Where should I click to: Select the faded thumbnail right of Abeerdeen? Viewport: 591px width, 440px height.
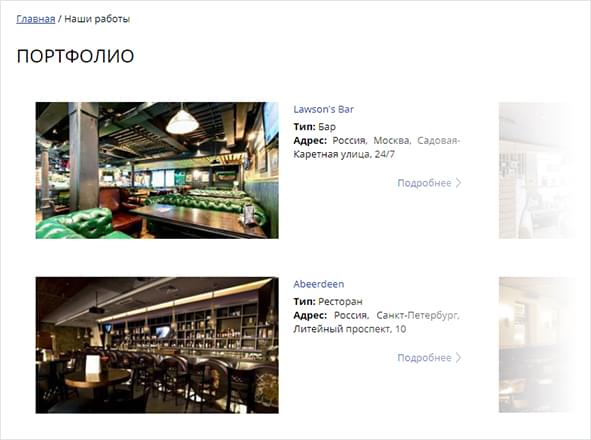(537, 345)
